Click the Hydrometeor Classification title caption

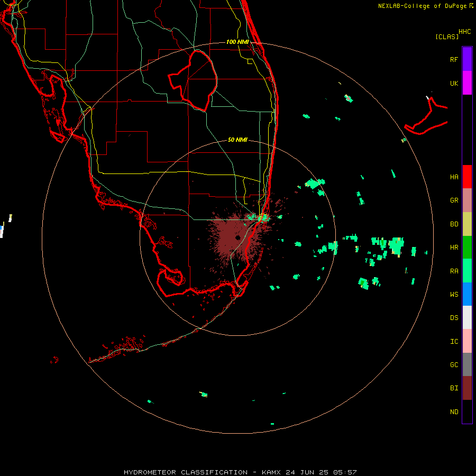tap(240, 472)
